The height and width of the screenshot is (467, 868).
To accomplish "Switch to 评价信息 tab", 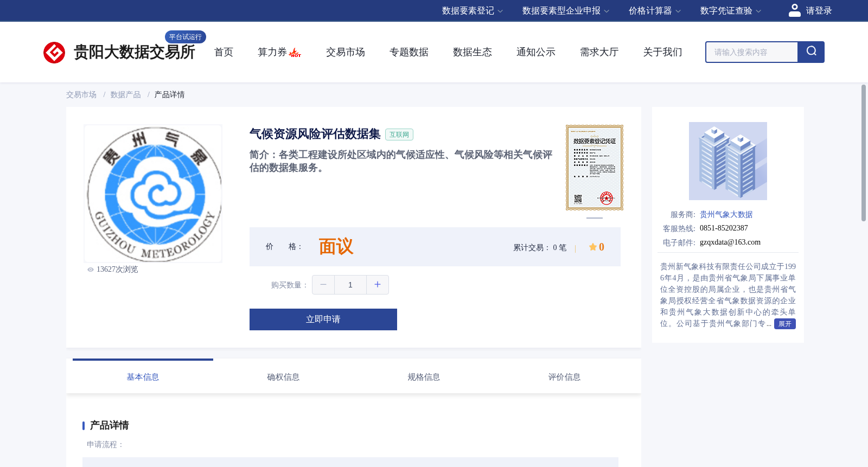I will click(x=564, y=377).
